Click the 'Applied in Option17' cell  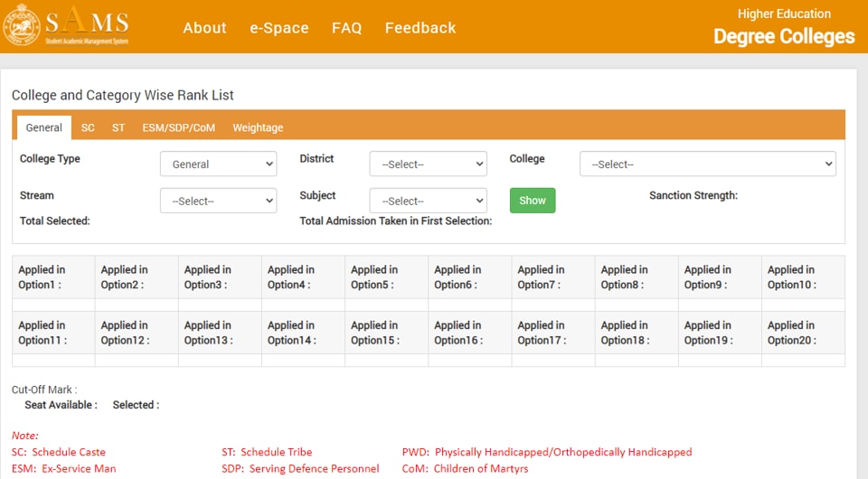click(553, 333)
